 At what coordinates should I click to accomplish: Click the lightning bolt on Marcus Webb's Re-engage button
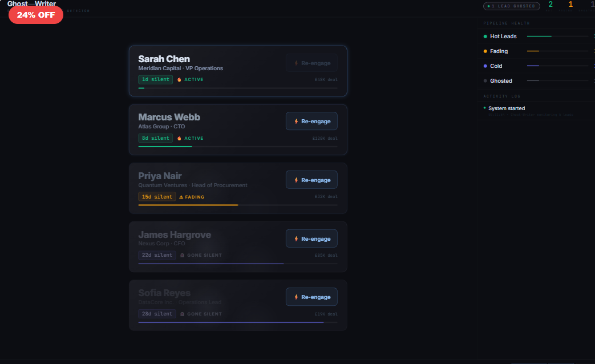[297, 121]
